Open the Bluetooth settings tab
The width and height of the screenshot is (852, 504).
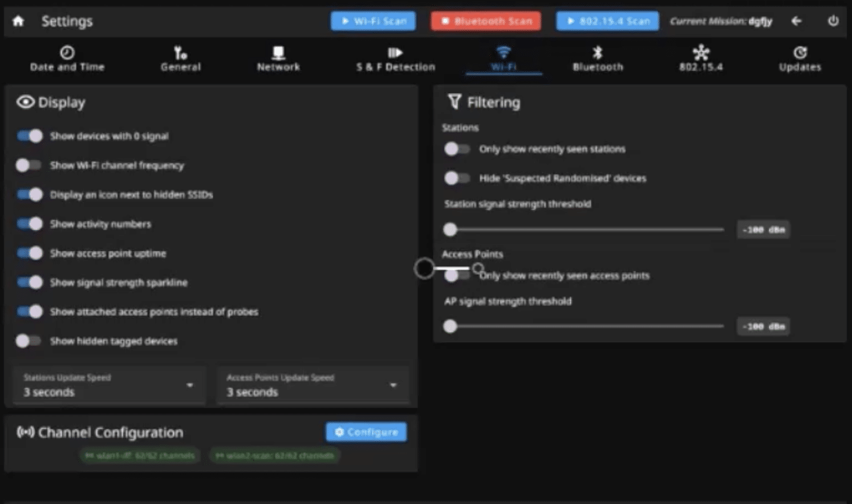point(598,59)
